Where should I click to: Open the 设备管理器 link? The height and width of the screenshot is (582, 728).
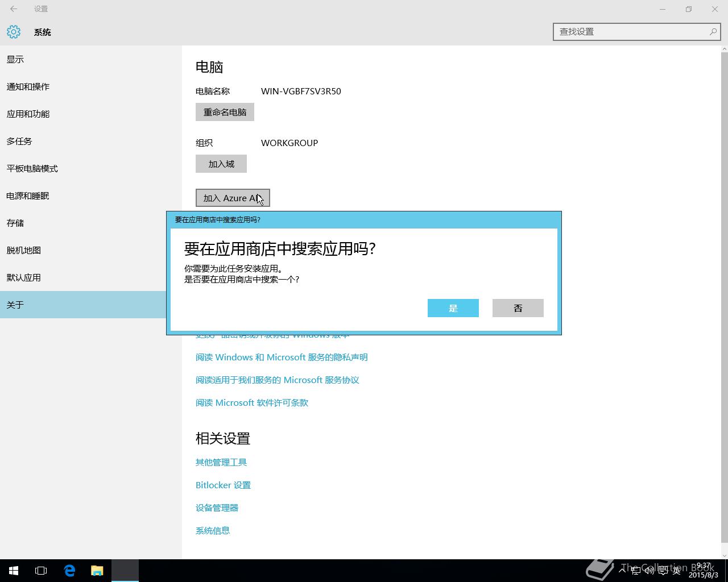[x=217, y=508]
